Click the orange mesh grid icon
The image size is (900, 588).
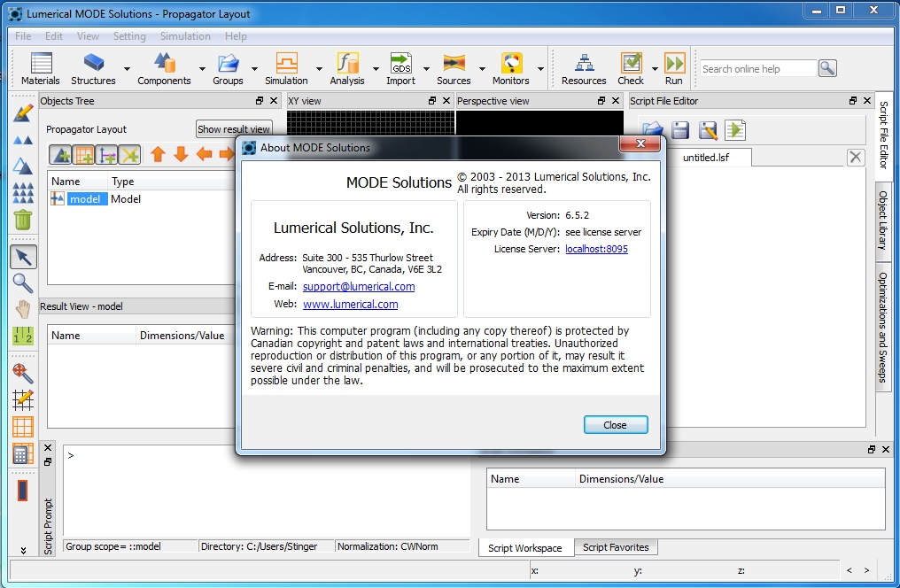[x=23, y=427]
